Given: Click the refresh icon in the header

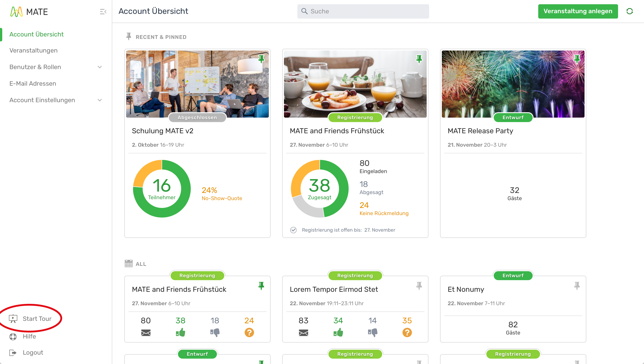Looking at the screenshot, I should (629, 11).
